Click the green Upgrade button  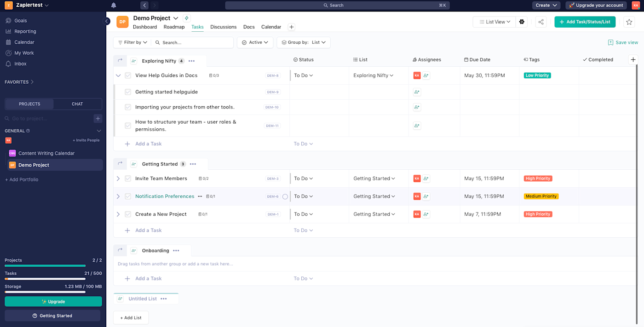53,302
